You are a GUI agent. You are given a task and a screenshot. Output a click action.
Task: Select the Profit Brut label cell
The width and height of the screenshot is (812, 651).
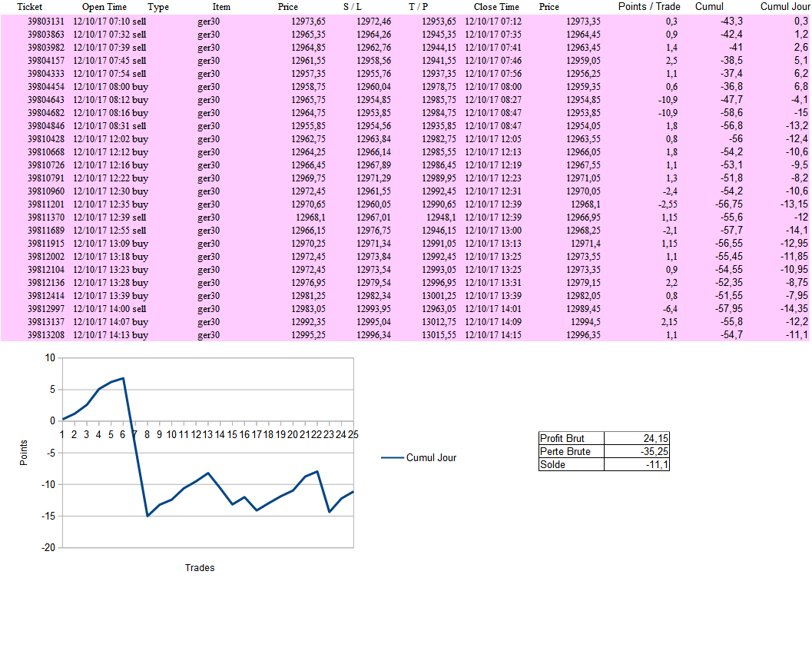click(x=572, y=439)
